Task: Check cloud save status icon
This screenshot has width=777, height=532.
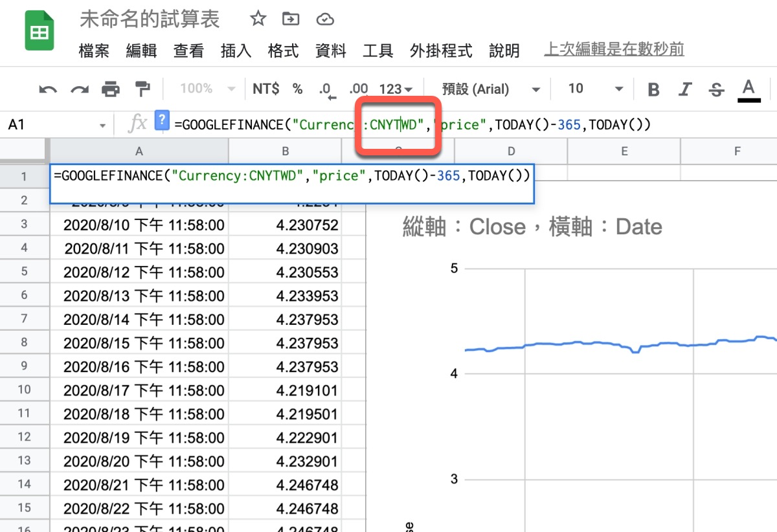Action: 325,19
